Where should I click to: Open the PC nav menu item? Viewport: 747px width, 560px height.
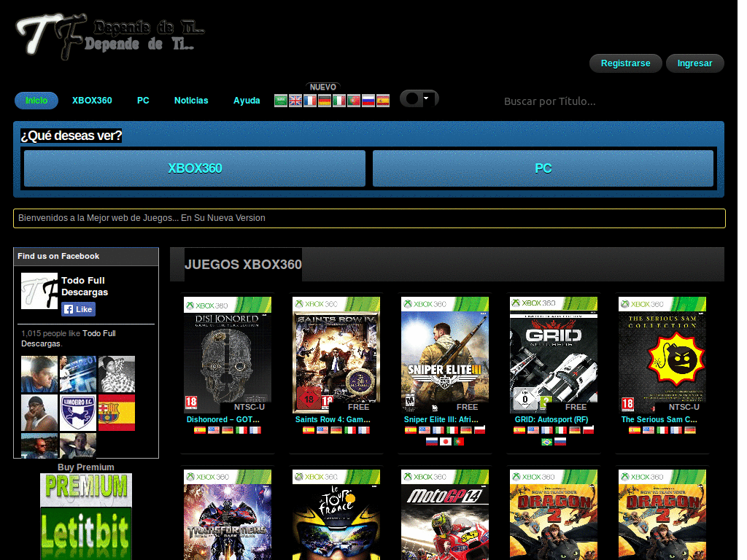point(143,101)
